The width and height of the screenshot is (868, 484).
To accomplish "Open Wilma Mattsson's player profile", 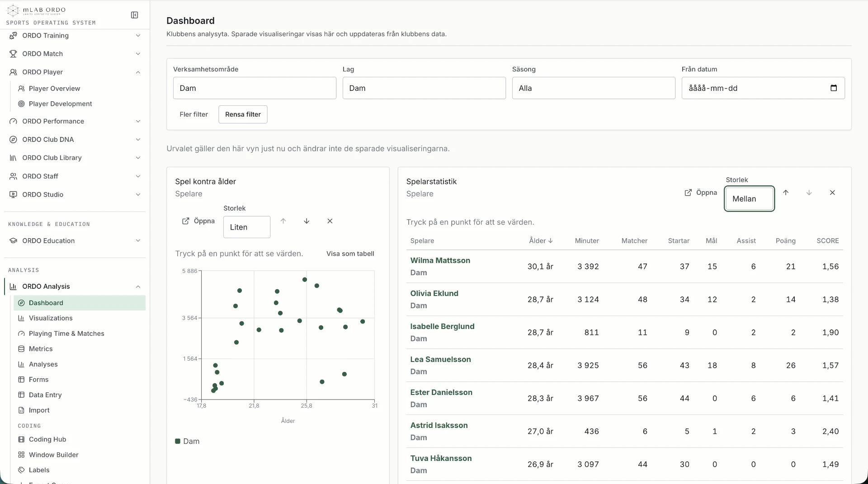I will [x=440, y=260].
